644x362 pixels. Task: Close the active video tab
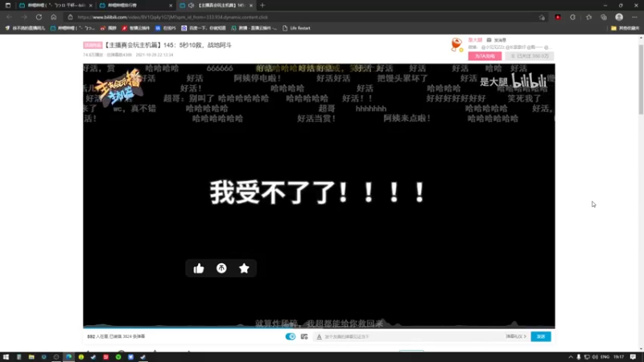[x=251, y=6]
